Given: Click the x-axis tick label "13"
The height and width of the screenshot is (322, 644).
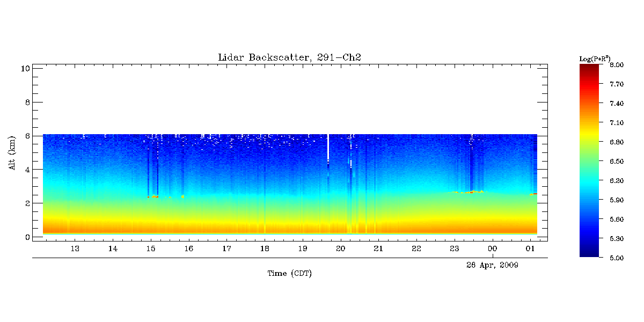Looking at the screenshot, I should (75, 248).
